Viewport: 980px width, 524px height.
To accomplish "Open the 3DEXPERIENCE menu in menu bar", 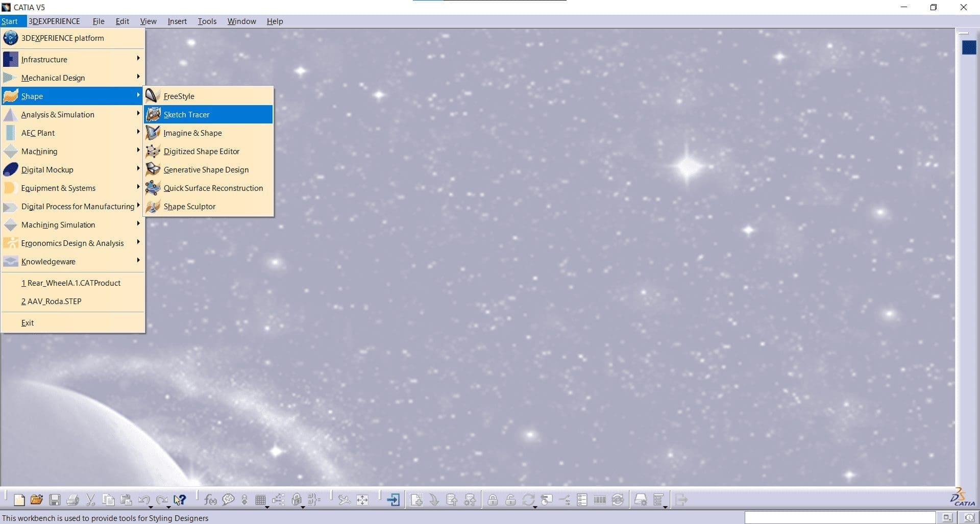I will [x=54, y=21].
